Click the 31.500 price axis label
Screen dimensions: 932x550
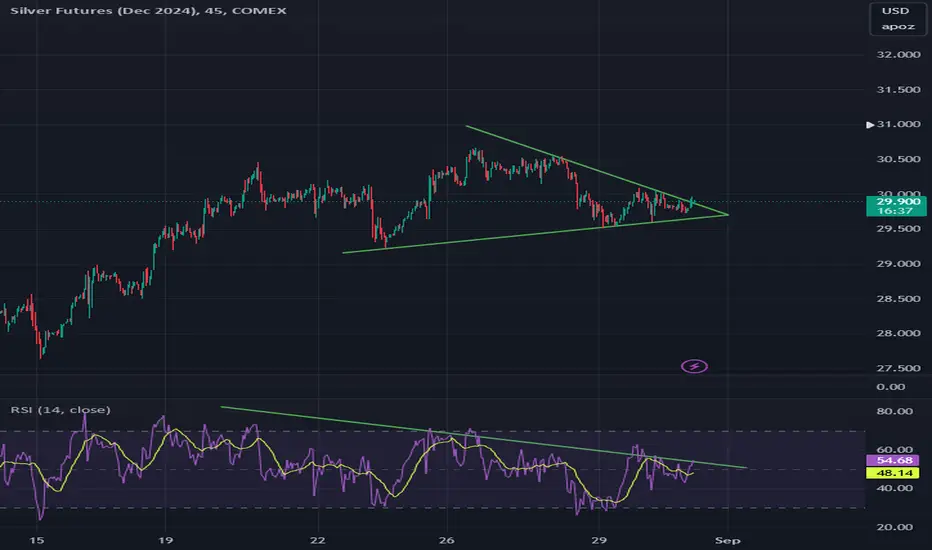(898, 90)
